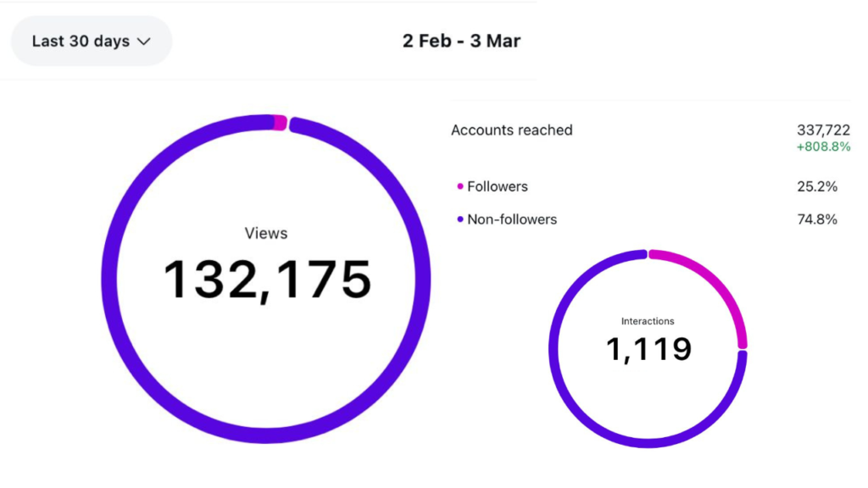Click the magenta followers segment of Views ring
This screenshot has height=488, width=868.
tap(280, 122)
